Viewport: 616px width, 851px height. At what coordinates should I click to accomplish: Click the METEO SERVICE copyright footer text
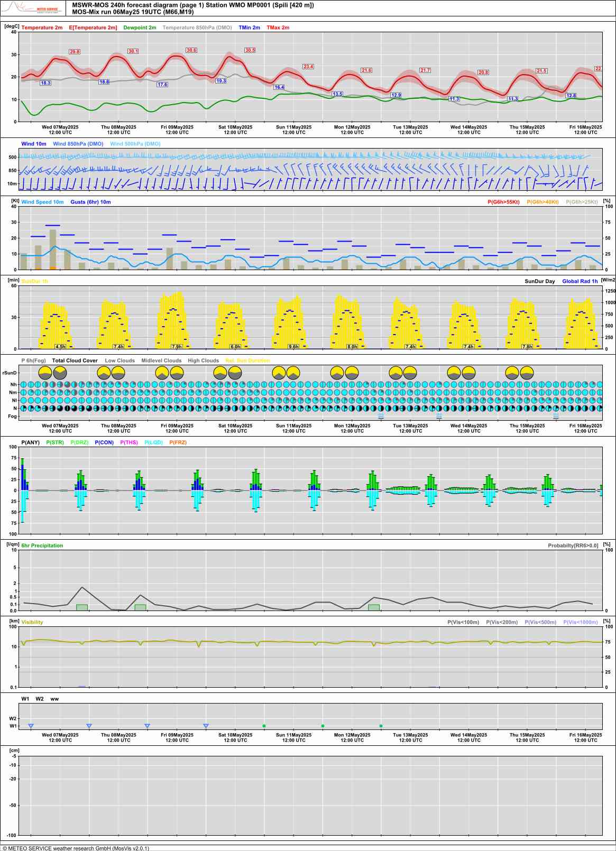76,848
